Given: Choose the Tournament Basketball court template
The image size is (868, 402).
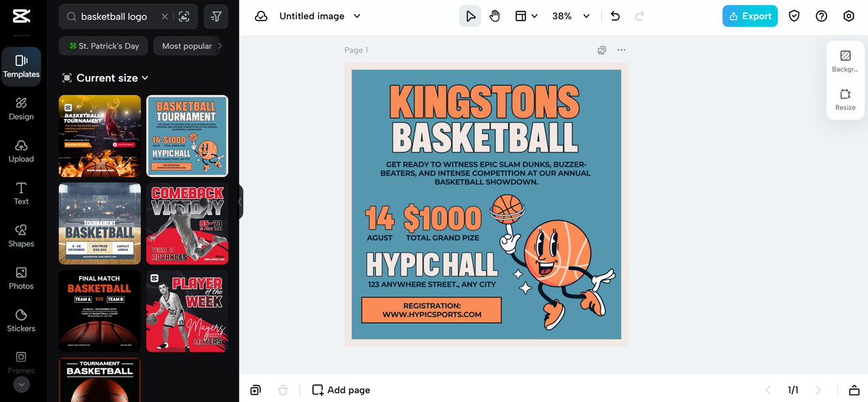Looking at the screenshot, I should (100, 224).
